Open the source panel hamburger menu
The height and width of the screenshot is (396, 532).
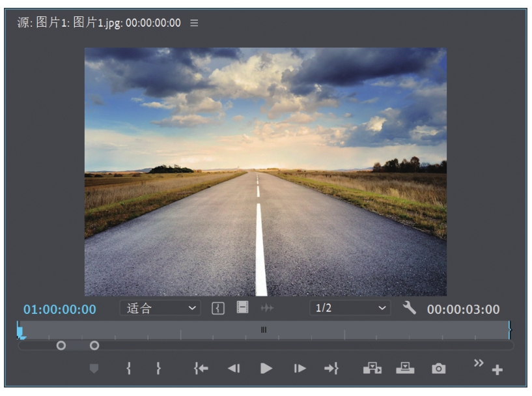point(194,23)
